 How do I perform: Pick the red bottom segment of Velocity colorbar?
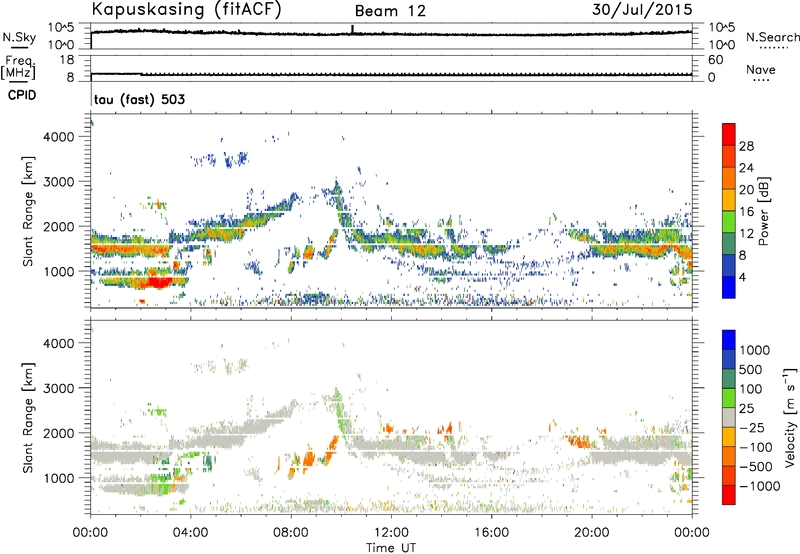(x=729, y=495)
